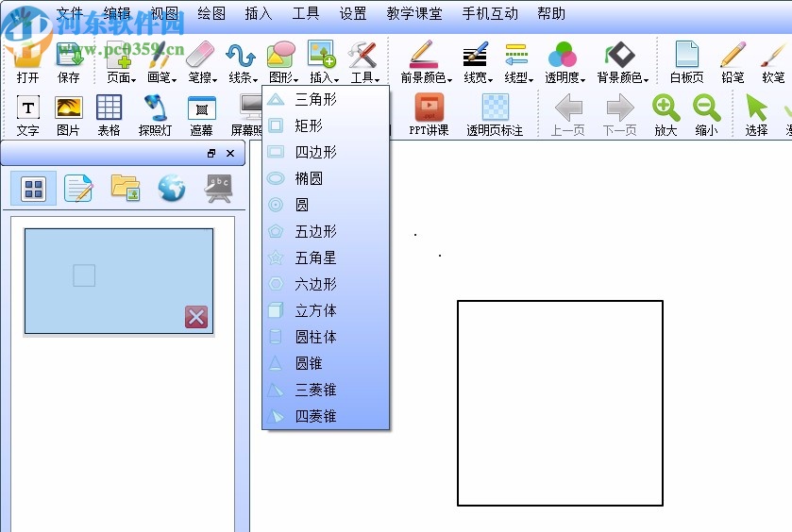Click the 放大 zoom in icon
Viewport: 792px width, 532px height.
(x=666, y=116)
